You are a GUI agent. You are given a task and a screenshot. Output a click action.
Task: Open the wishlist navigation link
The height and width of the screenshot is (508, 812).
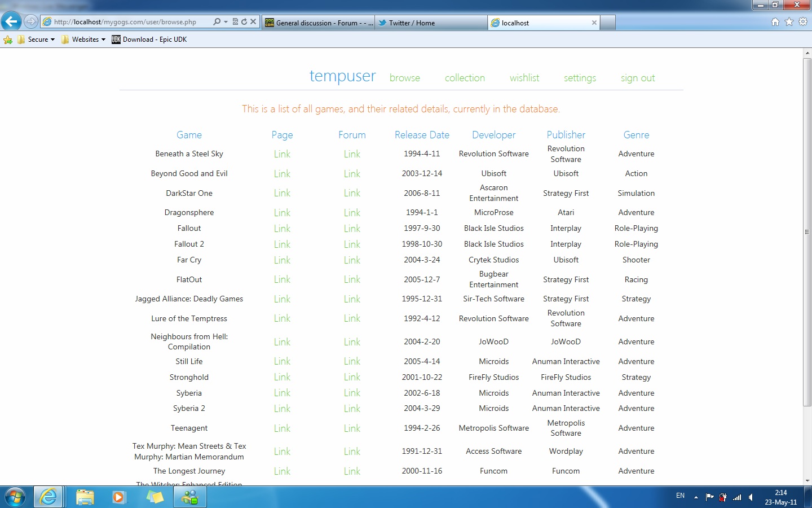524,78
